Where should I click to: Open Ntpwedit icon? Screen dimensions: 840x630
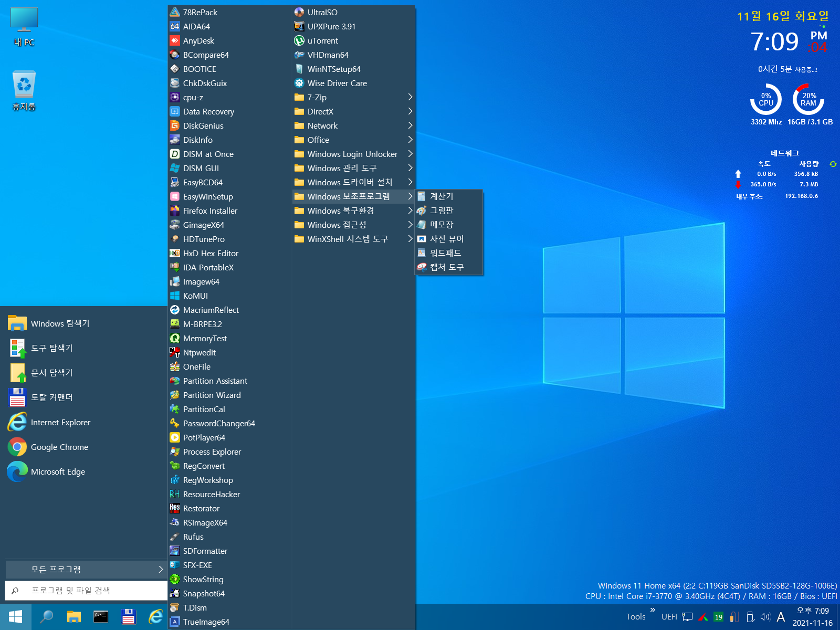point(175,352)
